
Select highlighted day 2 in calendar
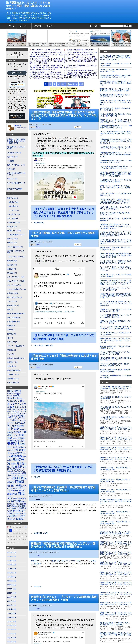click(x=11, y=530)
